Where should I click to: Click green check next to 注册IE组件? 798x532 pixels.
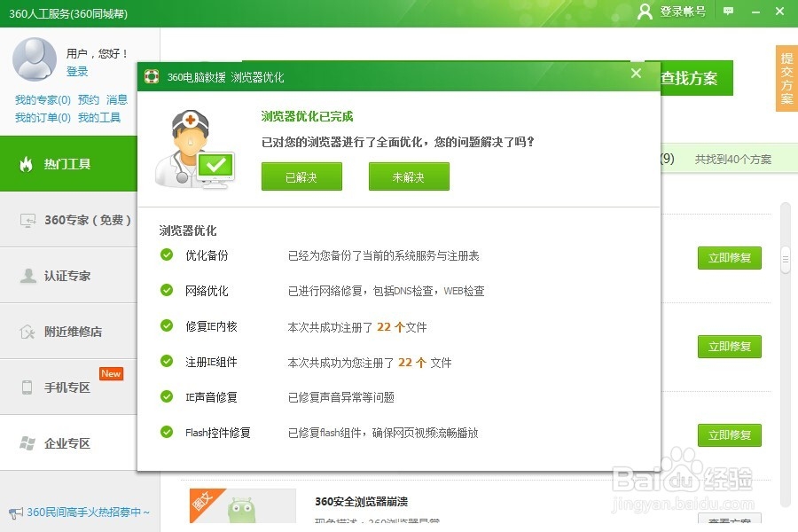(167, 361)
